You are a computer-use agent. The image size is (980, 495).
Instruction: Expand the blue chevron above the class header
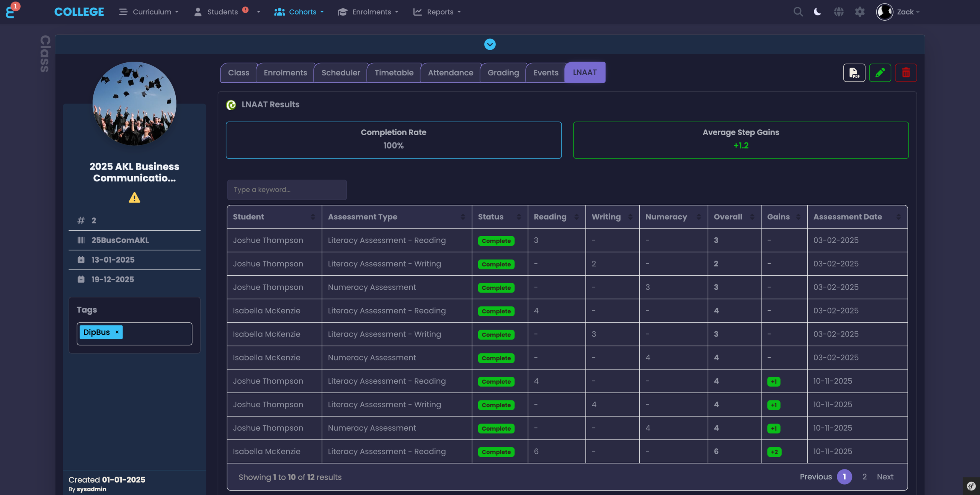coord(490,44)
